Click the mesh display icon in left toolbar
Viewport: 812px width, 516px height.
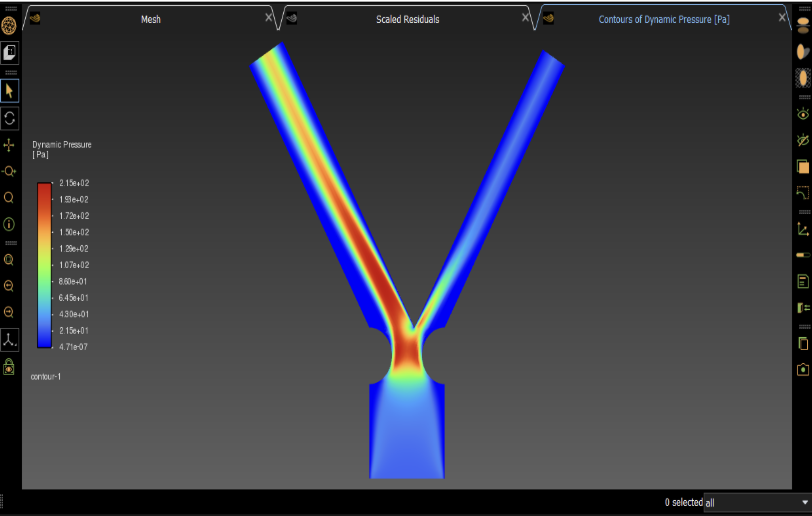(x=9, y=25)
